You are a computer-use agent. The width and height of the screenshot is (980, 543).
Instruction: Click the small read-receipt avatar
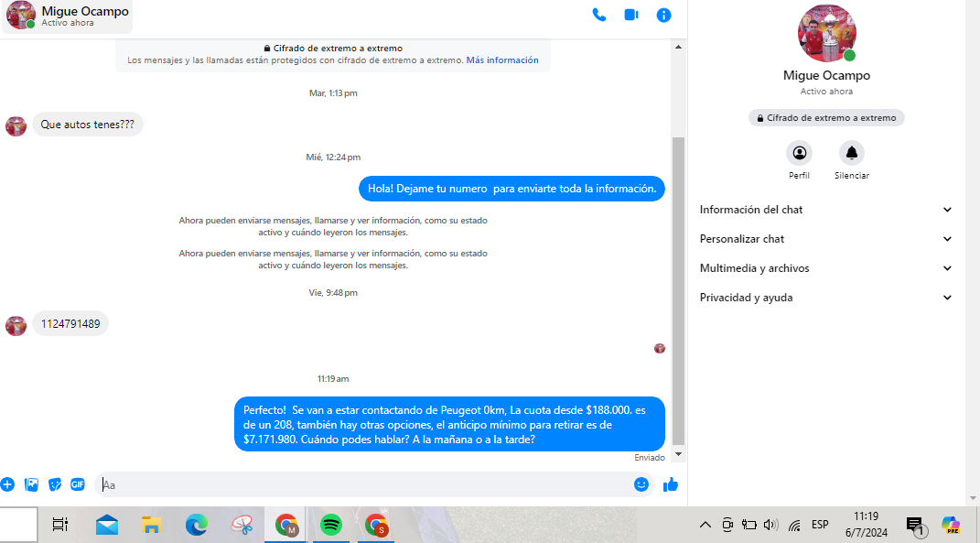(660, 349)
